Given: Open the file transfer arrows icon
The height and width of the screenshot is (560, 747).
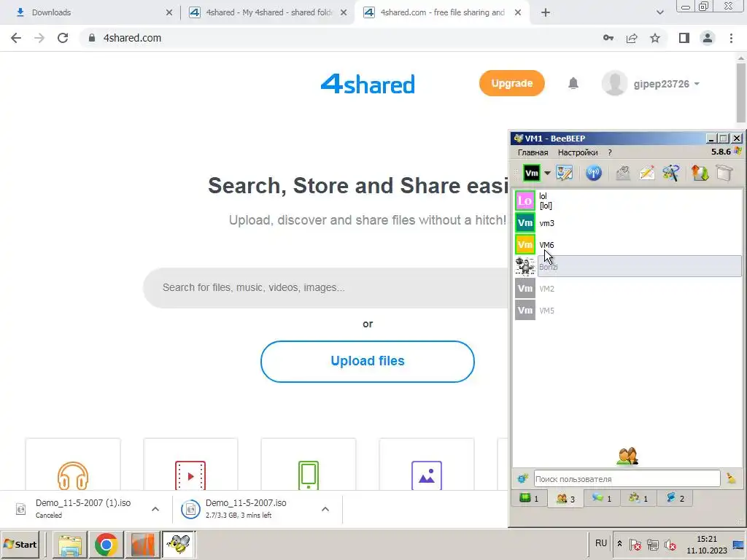Looking at the screenshot, I should (700, 174).
